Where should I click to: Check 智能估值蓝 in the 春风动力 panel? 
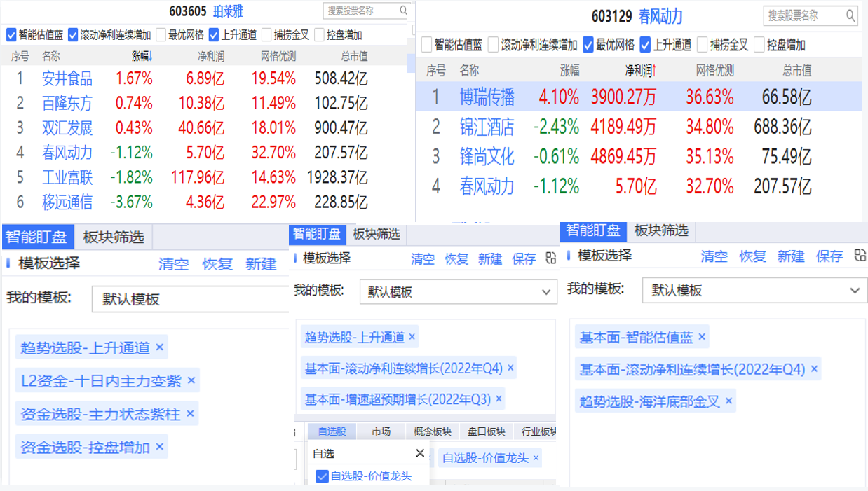coord(426,45)
